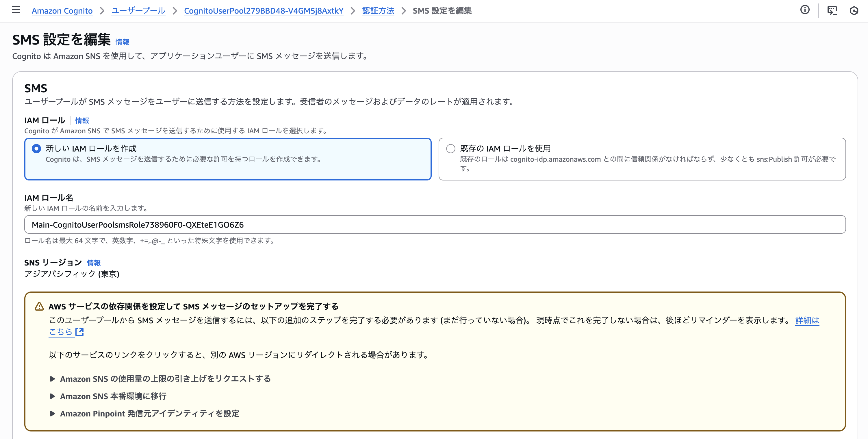Expand Amazon SNS の使用量の上限の引き上げ section
868x439 pixels.
pos(165,379)
